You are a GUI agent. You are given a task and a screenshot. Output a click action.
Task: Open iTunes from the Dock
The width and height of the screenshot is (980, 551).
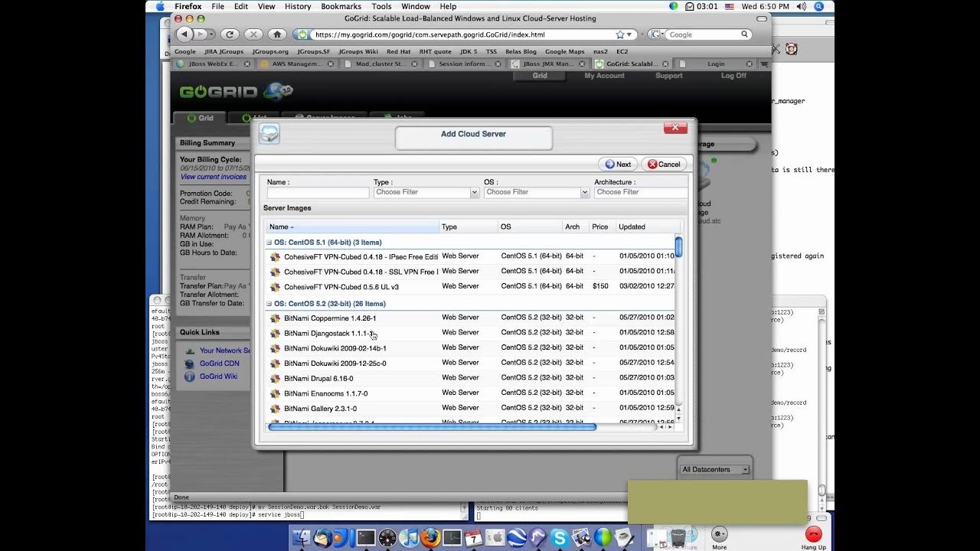[x=410, y=538]
